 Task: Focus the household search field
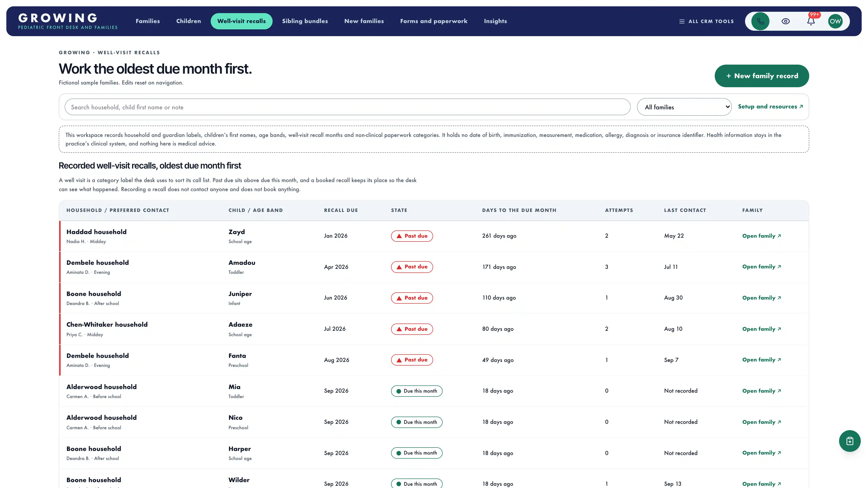tap(347, 107)
